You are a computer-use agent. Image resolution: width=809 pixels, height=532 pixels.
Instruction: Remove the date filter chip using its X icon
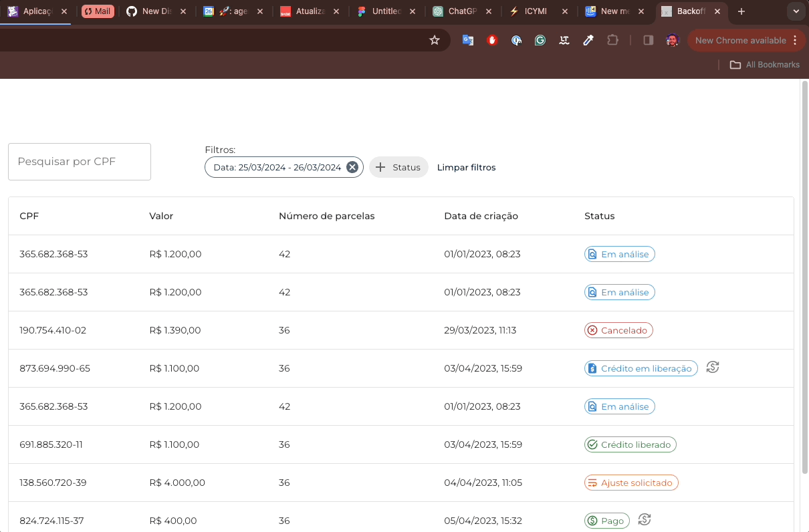point(352,167)
